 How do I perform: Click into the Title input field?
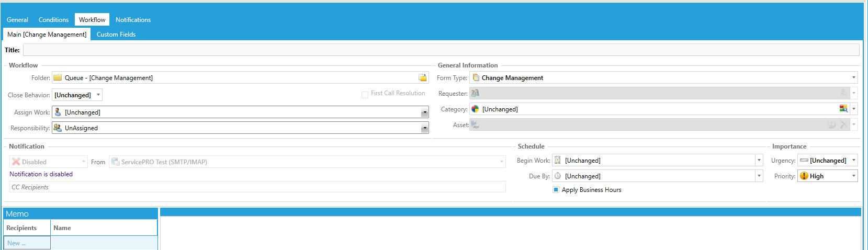pyautogui.click(x=441, y=50)
